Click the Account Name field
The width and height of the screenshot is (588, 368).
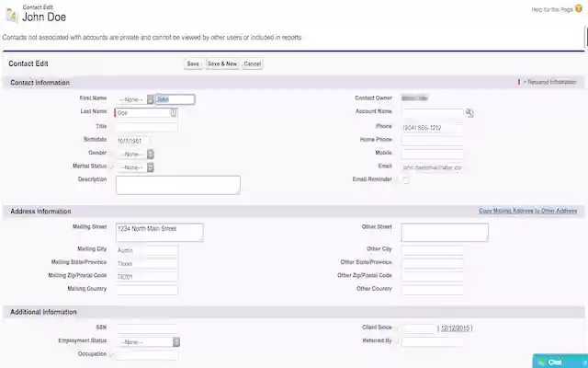pos(433,112)
